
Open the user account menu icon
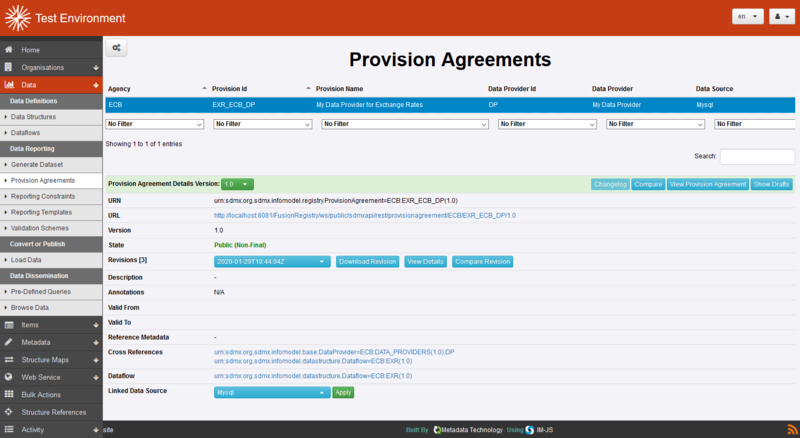click(777, 17)
